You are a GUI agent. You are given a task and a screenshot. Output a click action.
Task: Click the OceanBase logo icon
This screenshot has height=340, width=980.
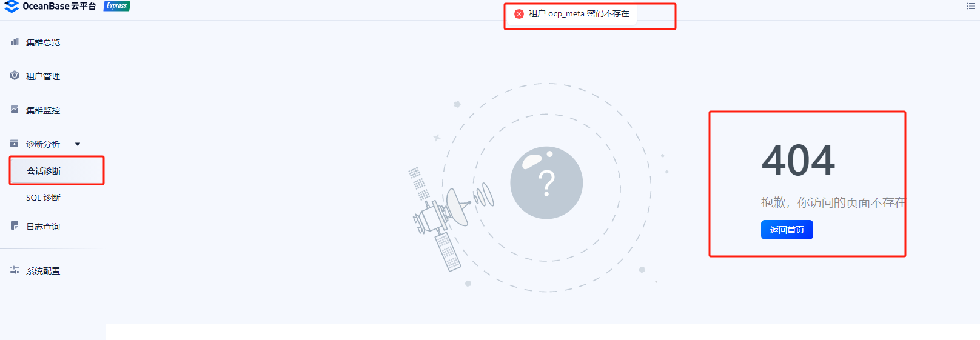(12, 6)
